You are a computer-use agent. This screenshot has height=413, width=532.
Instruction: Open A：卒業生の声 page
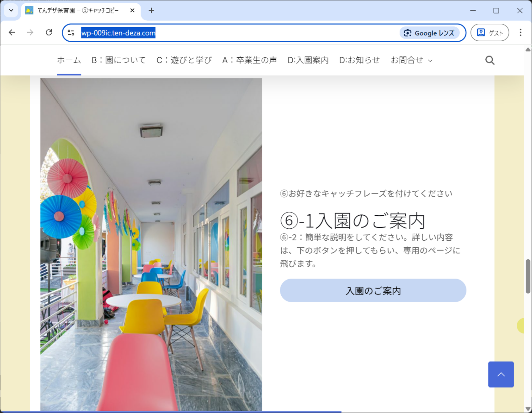click(249, 60)
